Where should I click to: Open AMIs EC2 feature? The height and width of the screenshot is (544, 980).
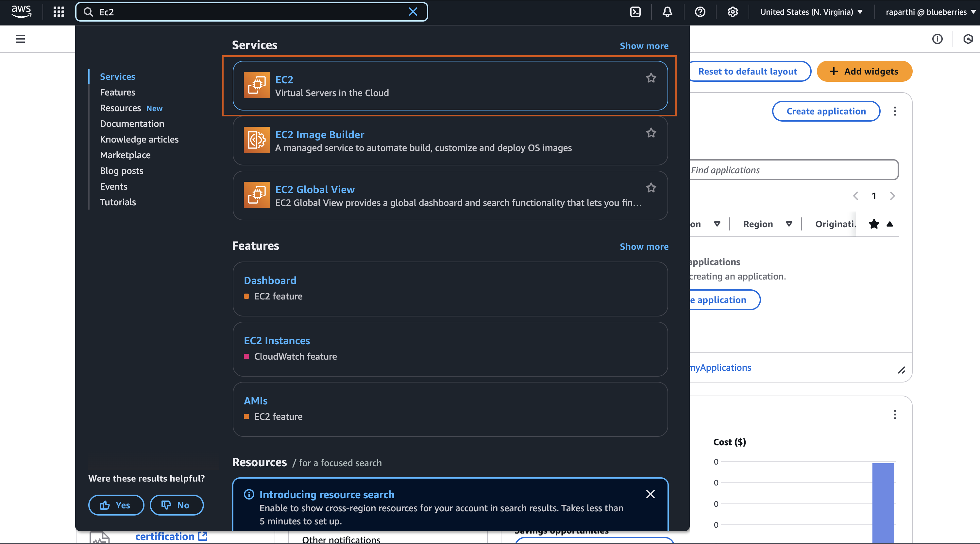[x=450, y=409]
